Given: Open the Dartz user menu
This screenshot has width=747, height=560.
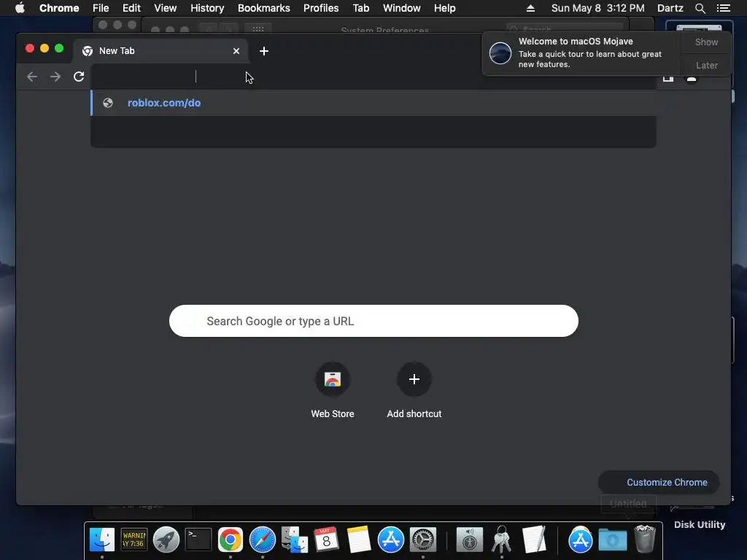Looking at the screenshot, I should coord(670,8).
